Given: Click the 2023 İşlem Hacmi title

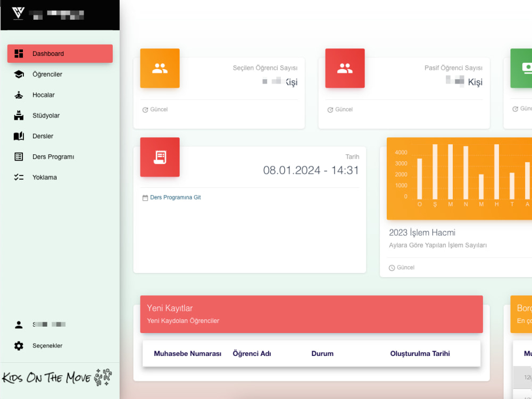Looking at the screenshot, I should click(x=422, y=232).
